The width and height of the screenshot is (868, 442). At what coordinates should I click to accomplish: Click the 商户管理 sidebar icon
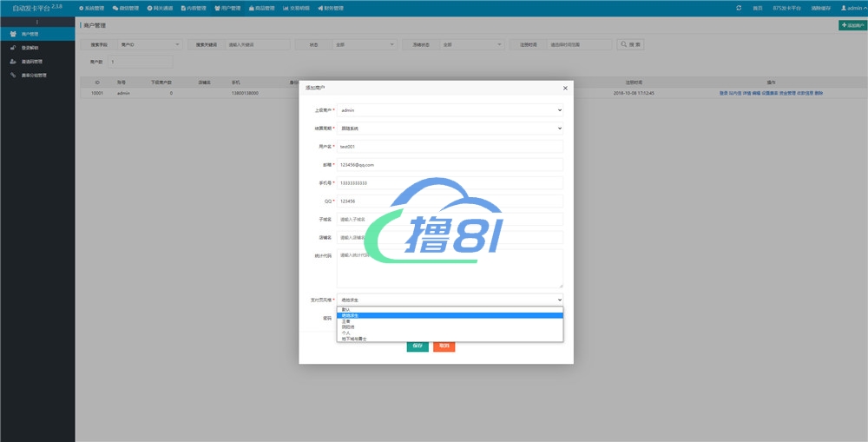tap(13, 34)
